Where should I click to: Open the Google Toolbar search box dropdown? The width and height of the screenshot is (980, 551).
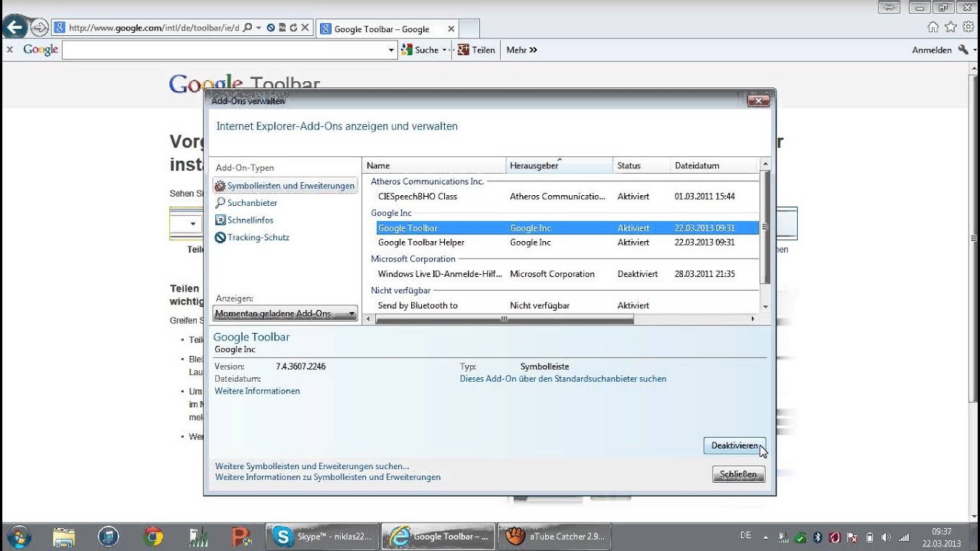tap(391, 50)
